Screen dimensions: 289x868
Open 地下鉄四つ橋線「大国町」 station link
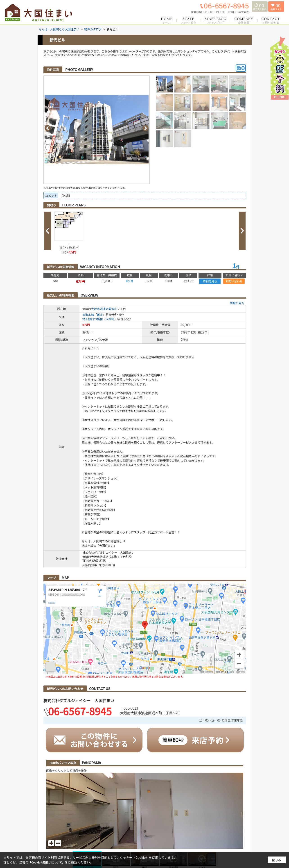click(x=99, y=319)
